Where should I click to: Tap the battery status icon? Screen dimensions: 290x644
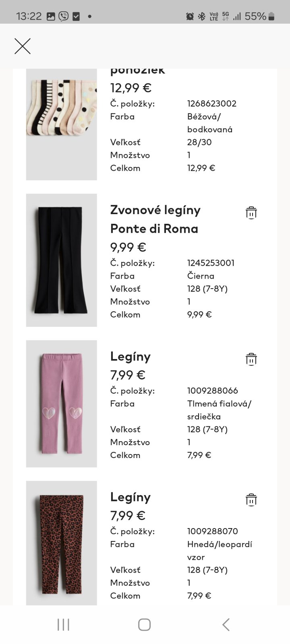(x=271, y=17)
